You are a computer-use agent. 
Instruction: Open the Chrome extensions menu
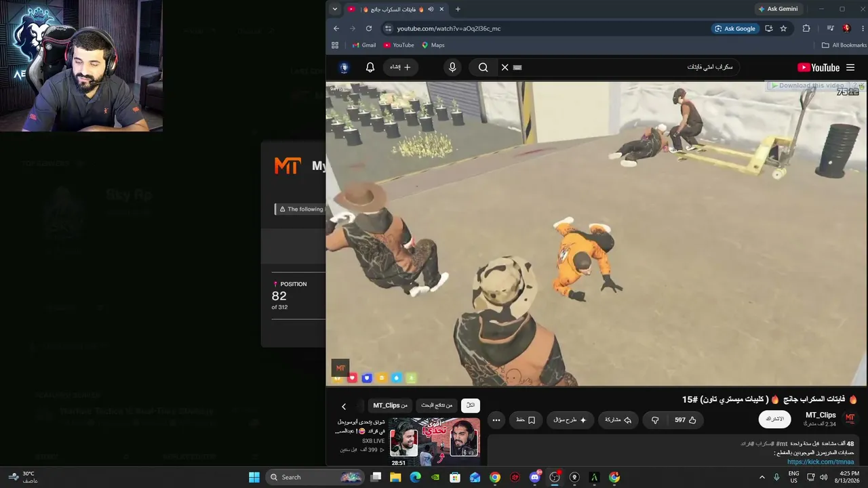(806, 28)
